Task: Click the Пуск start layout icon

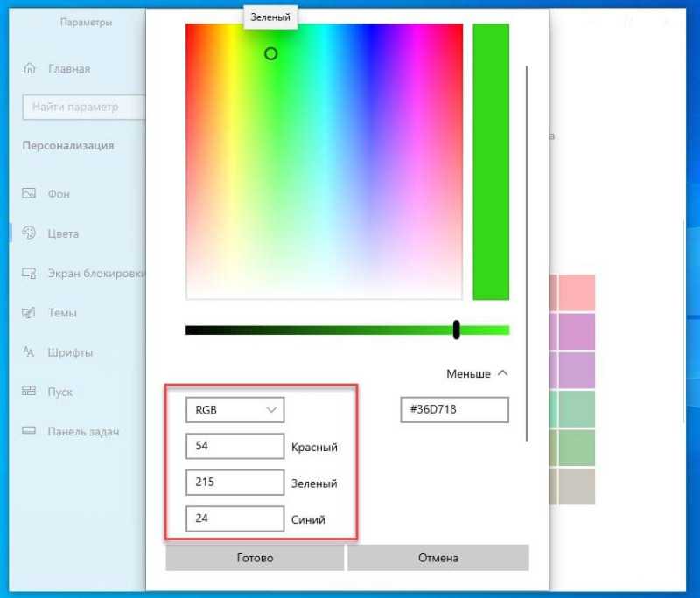Action: click(x=29, y=391)
